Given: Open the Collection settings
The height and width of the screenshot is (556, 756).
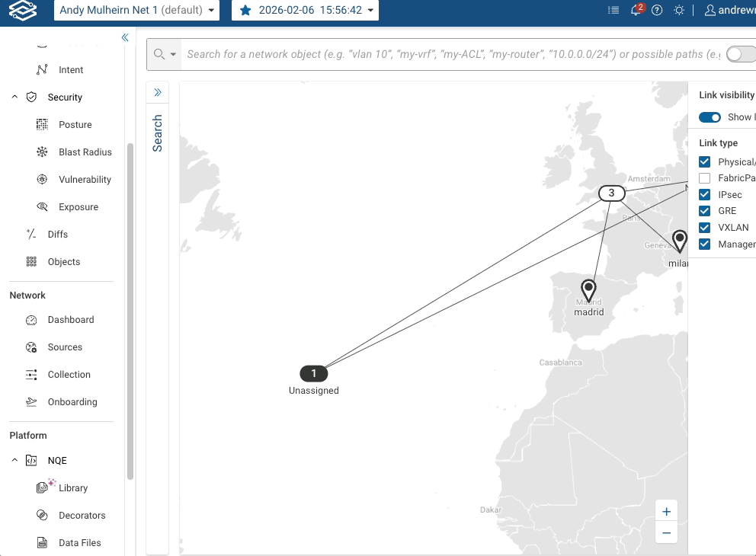Looking at the screenshot, I should click(69, 375).
